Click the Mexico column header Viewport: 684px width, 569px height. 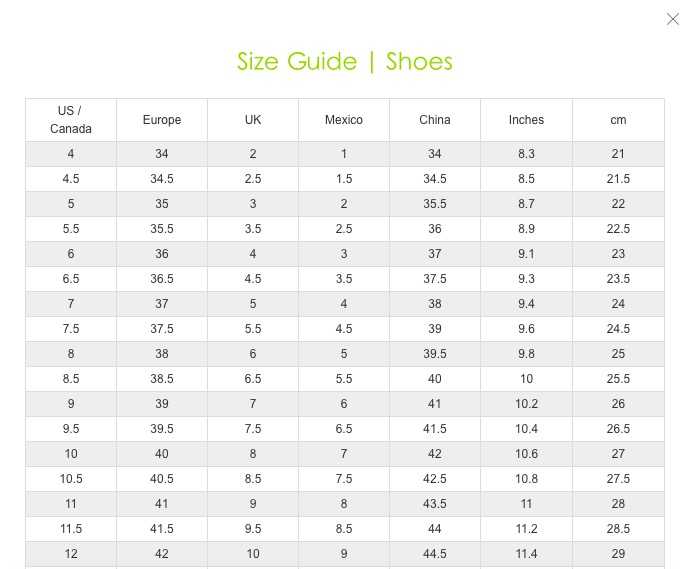click(344, 120)
